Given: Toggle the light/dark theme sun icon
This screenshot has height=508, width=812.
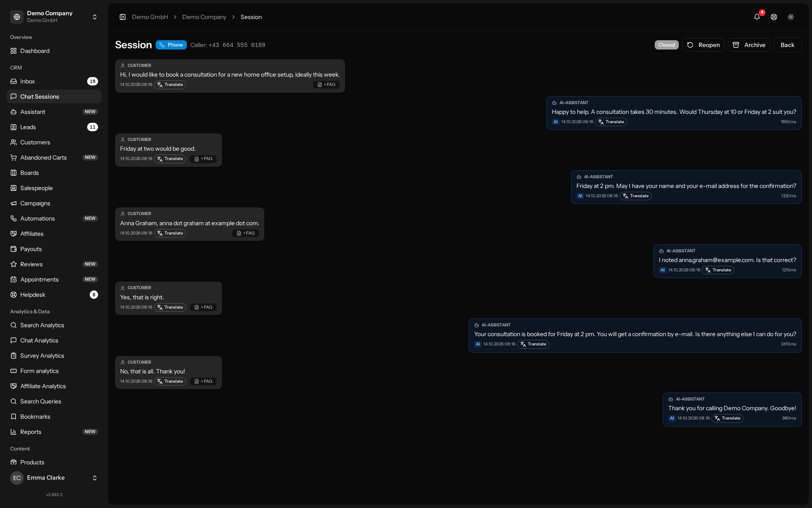Looking at the screenshot, I should [791, 17].
